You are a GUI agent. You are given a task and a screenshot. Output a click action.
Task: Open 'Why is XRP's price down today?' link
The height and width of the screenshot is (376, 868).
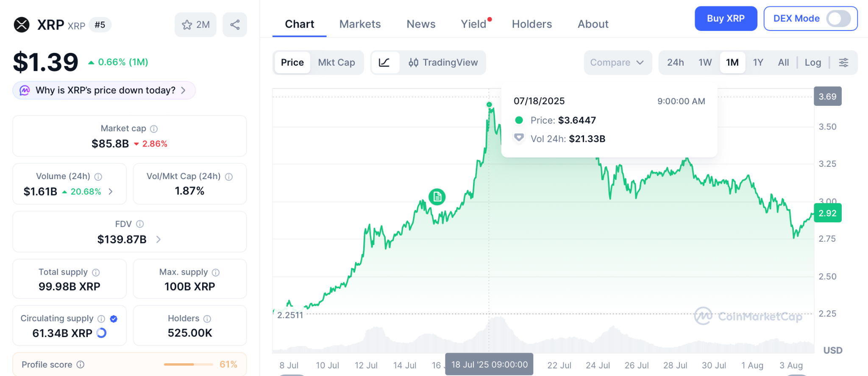[103, 90]
